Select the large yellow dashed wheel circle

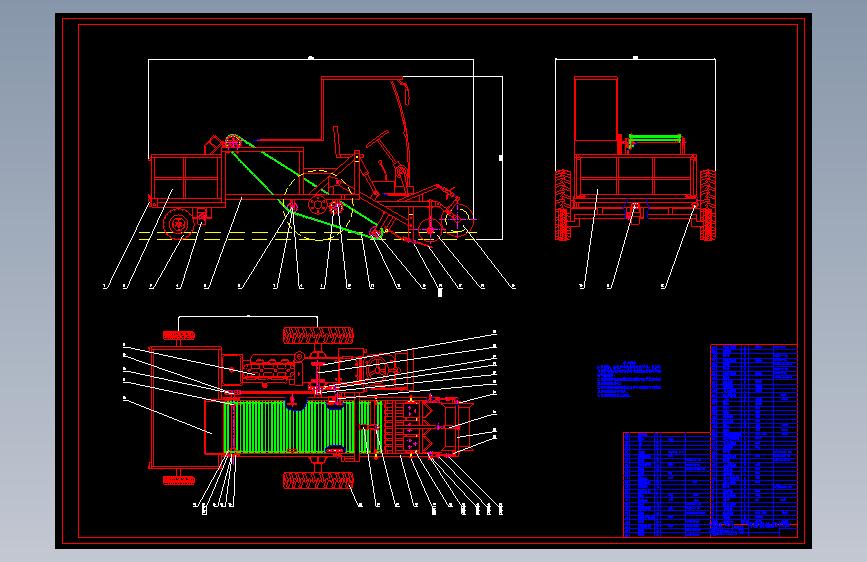(x=318, y=205)
